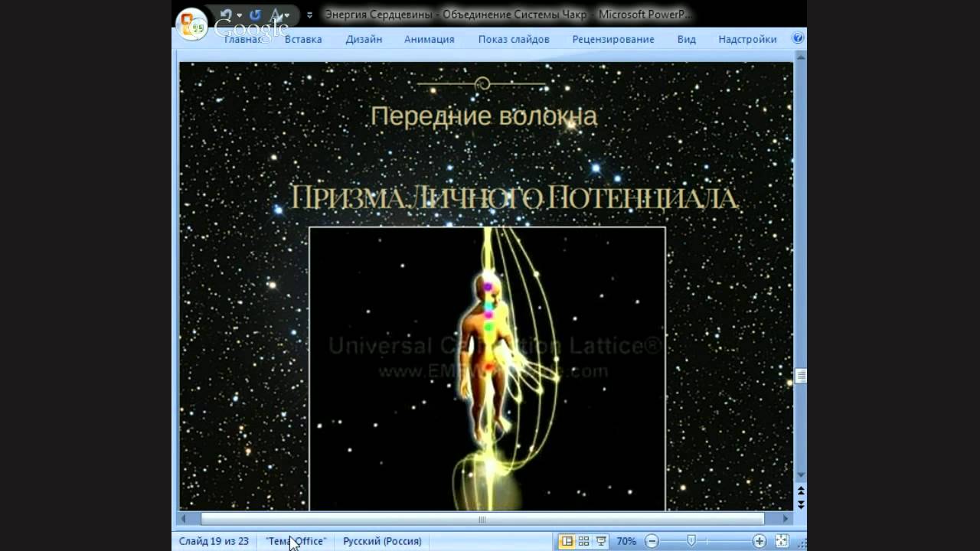980x551 pixels.
Task: Start Slide Show view icon
Action: [601, 541]
